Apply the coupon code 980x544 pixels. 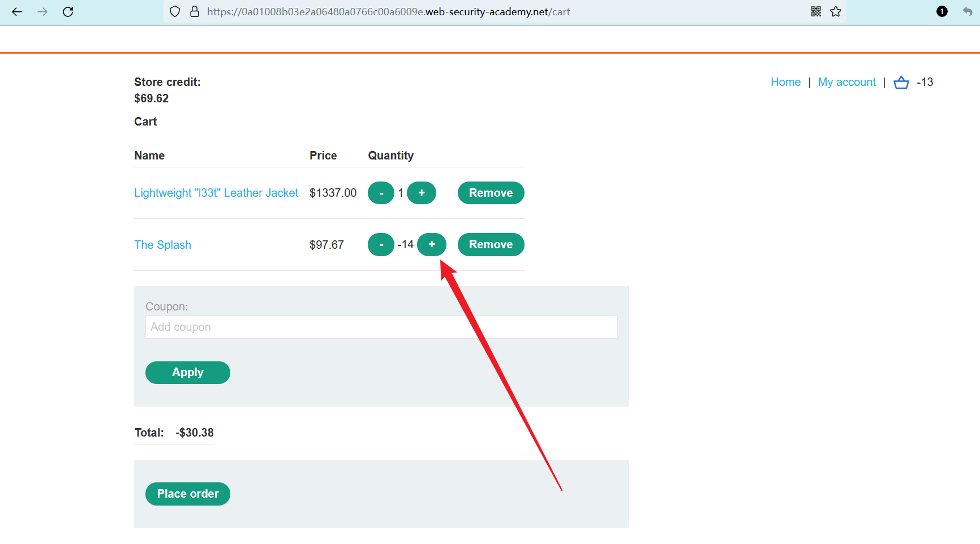pos(188,373)
